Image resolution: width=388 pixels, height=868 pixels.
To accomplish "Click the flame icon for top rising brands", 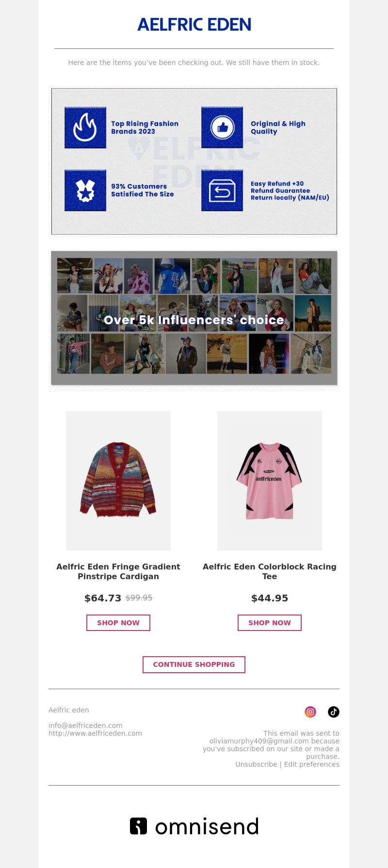I will [x=85, y=127].
